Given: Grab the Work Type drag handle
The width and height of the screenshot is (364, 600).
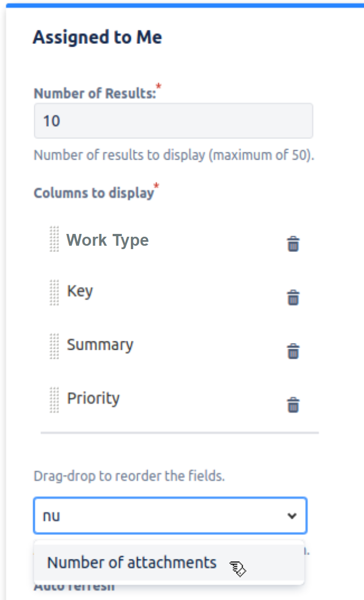Looking at the screenshot, I should (x=54, y=239).
